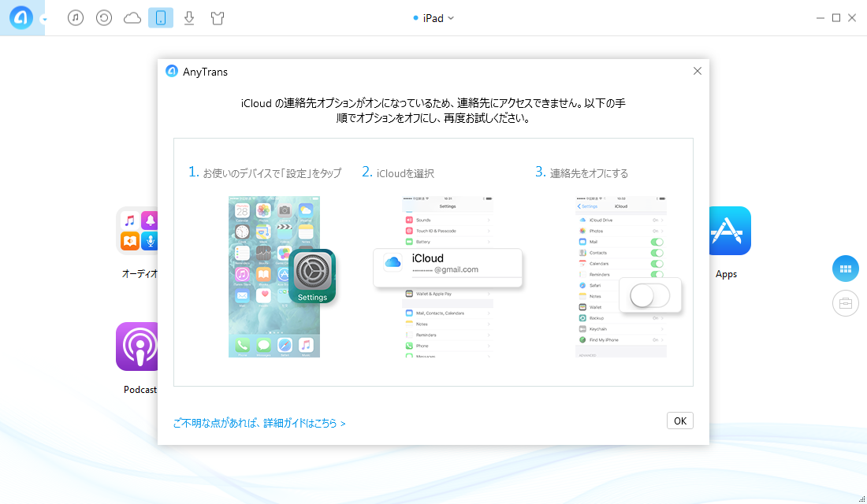The height and width of the screenshot is (504, 867).
Task: Select the device manager phone icon
Action: coord(161,17)
